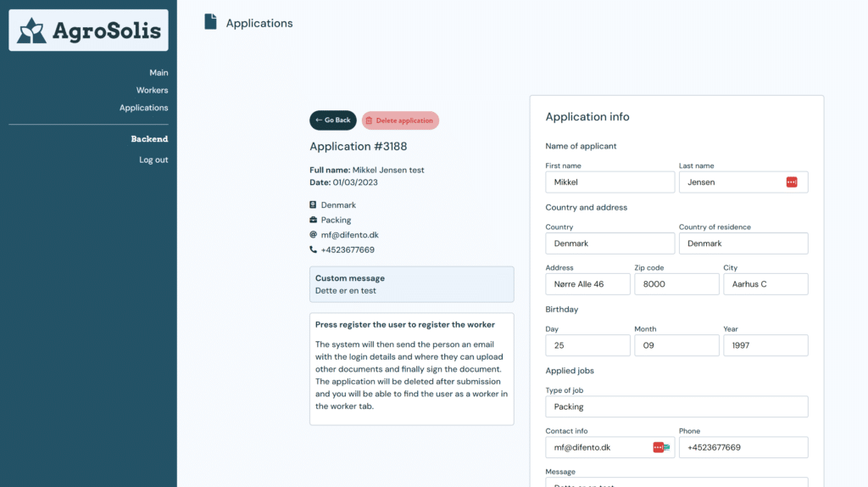Go back with the Go Back button

(x=332, y=120)
